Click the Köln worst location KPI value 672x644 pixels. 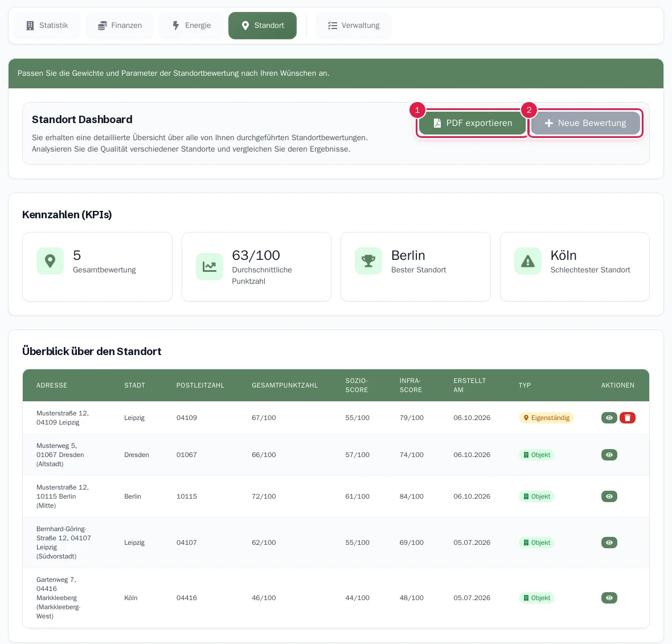(x=563, y=255)
